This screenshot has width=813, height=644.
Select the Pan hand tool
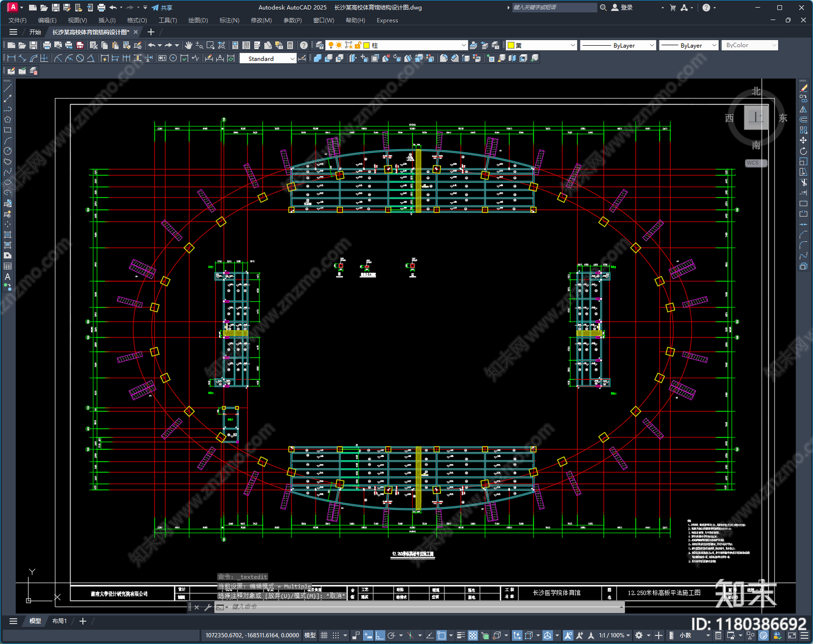(189, 45)
